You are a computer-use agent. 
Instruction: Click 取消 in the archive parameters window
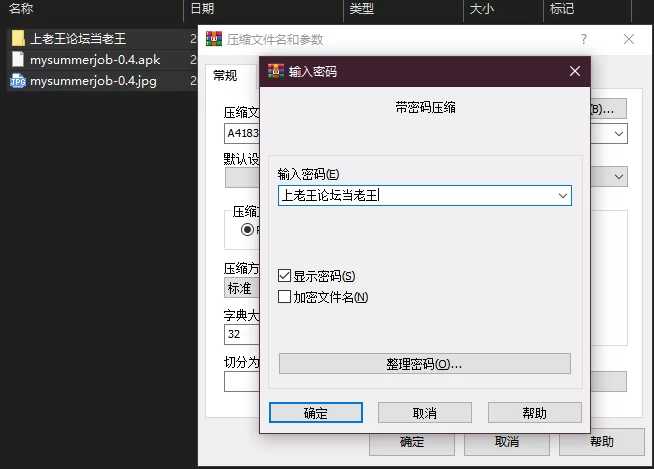click(507, 443)
